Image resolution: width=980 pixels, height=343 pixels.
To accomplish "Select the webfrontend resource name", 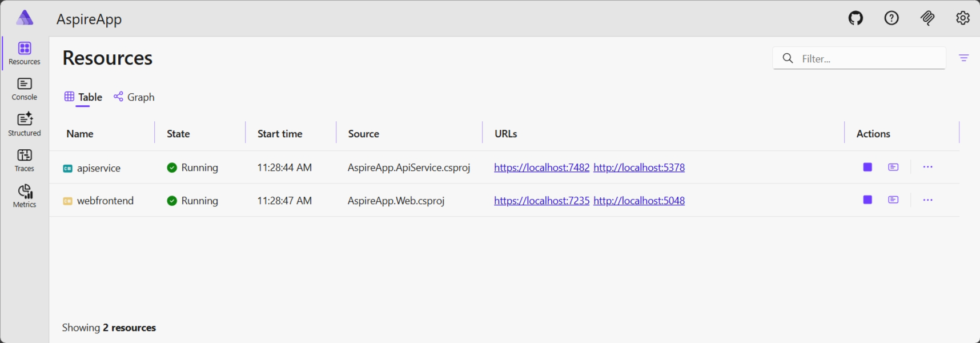I will 105,201.
